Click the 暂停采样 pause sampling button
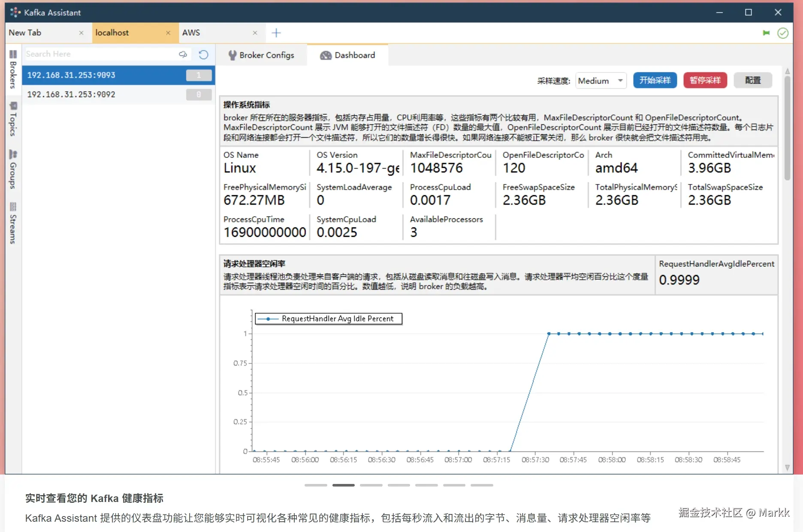Screen dimensions: 803x532 705,81
